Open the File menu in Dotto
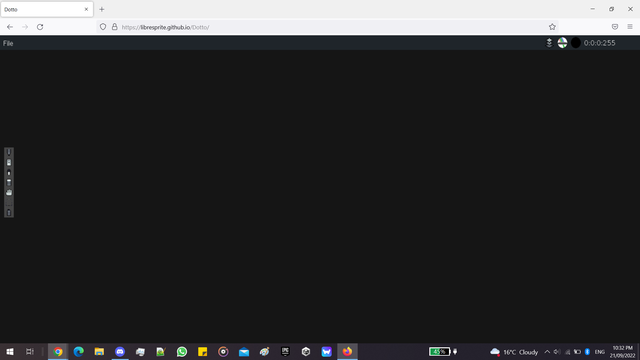This screenshot has height=360, width=640. pos(8,43)
